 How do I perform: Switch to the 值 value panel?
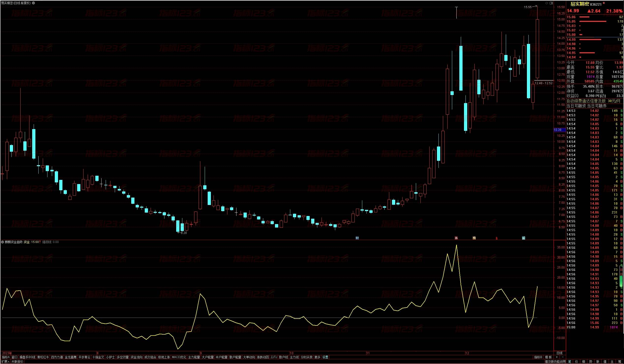[605, 362]
